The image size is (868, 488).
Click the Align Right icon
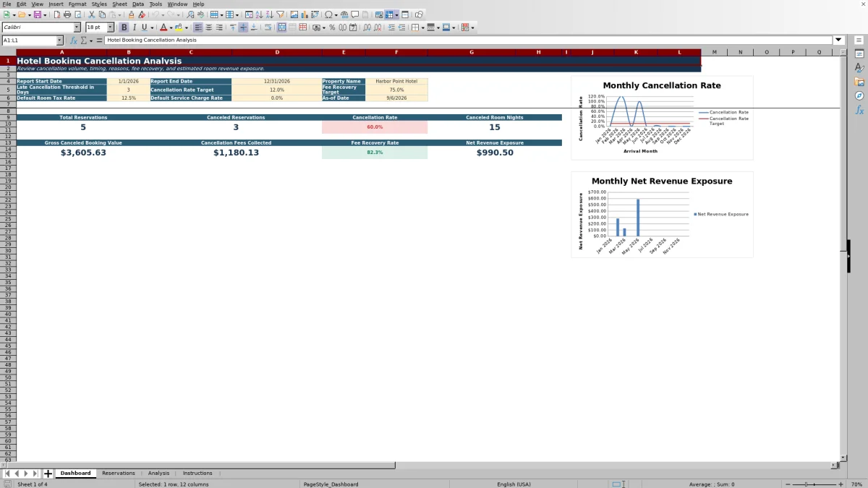218,27
